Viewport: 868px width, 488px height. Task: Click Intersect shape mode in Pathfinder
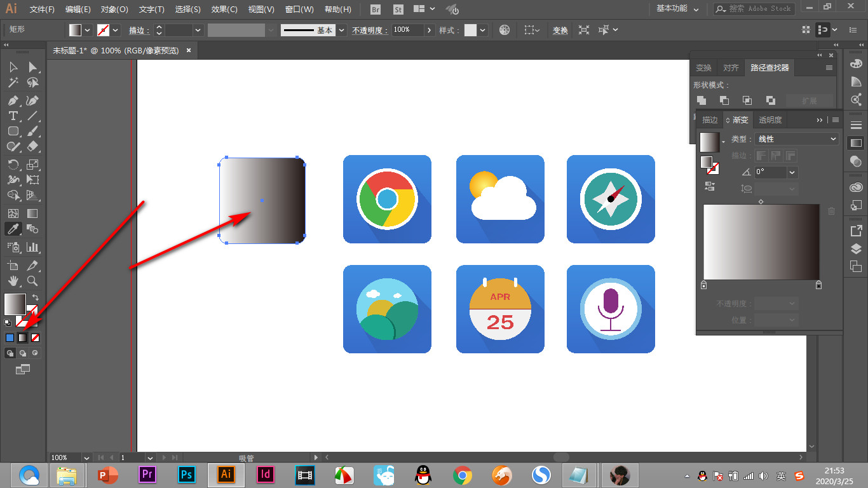747,100
